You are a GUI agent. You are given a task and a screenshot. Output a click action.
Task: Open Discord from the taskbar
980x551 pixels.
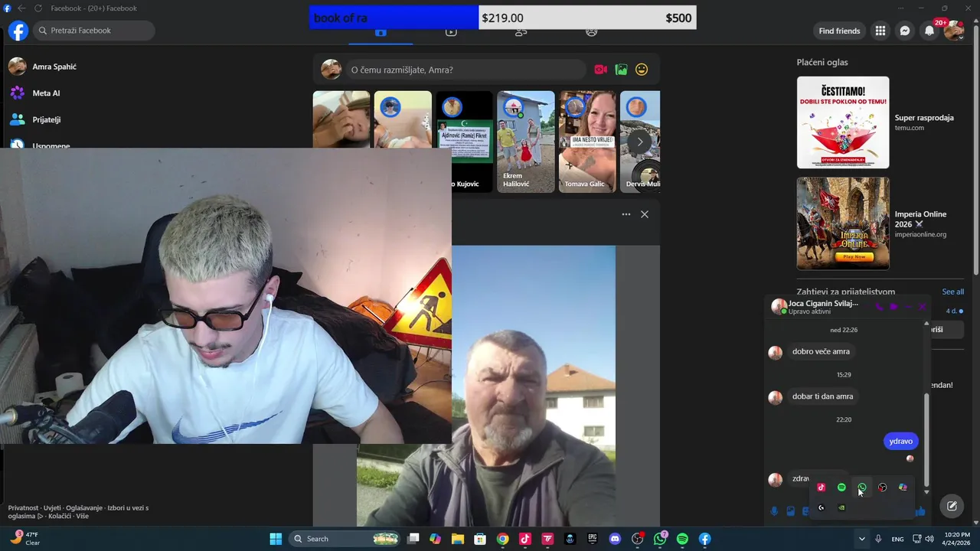point(615,539)
